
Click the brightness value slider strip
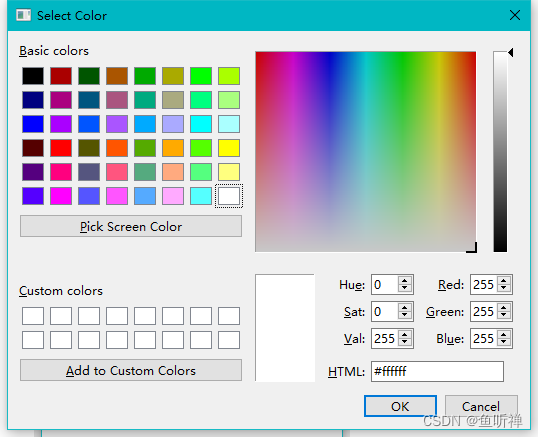tap(500, 152)
